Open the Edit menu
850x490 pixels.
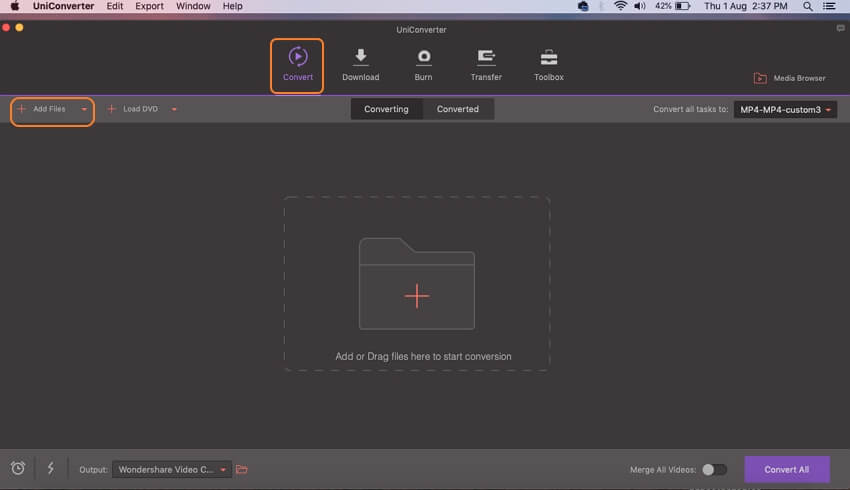(x=114, y=6)
